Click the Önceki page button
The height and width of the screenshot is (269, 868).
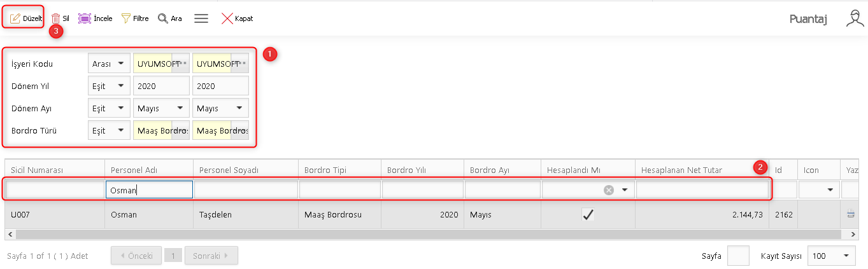click(x=136, y=256)
